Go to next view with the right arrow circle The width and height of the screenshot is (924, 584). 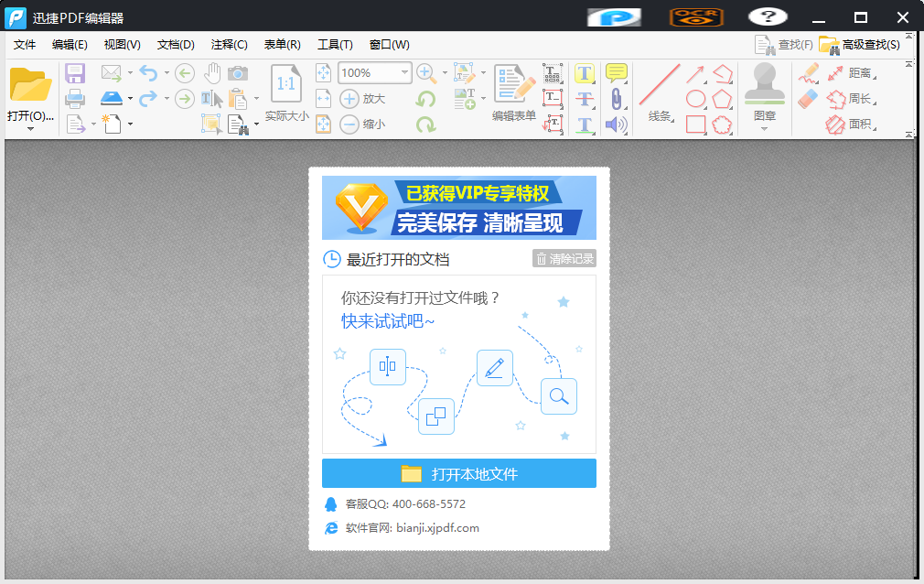(185, 99)
